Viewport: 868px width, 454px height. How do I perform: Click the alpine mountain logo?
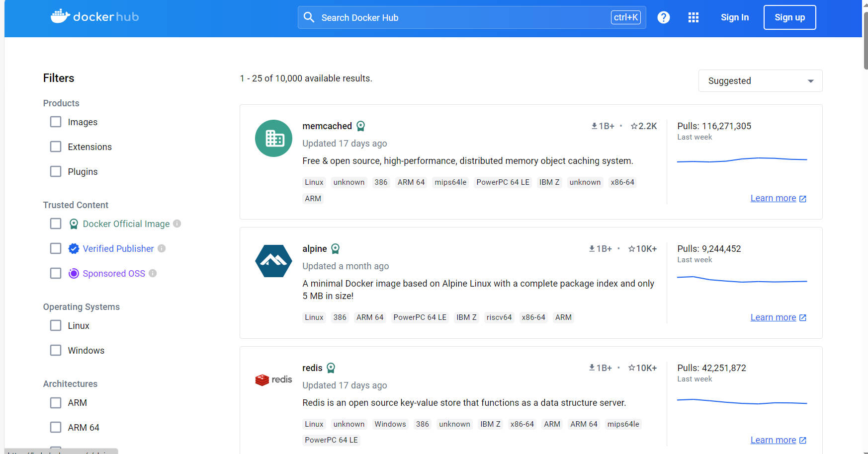point(273,261)
